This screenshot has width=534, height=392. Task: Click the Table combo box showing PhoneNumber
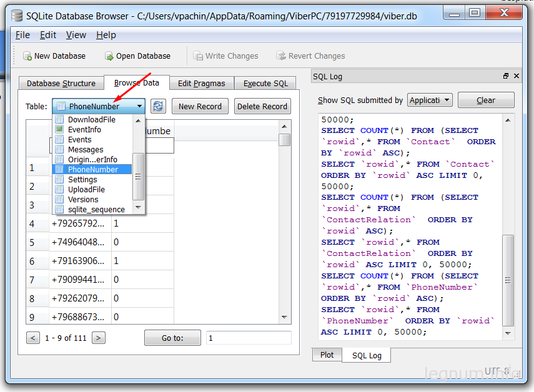click(x=99, y=107)
